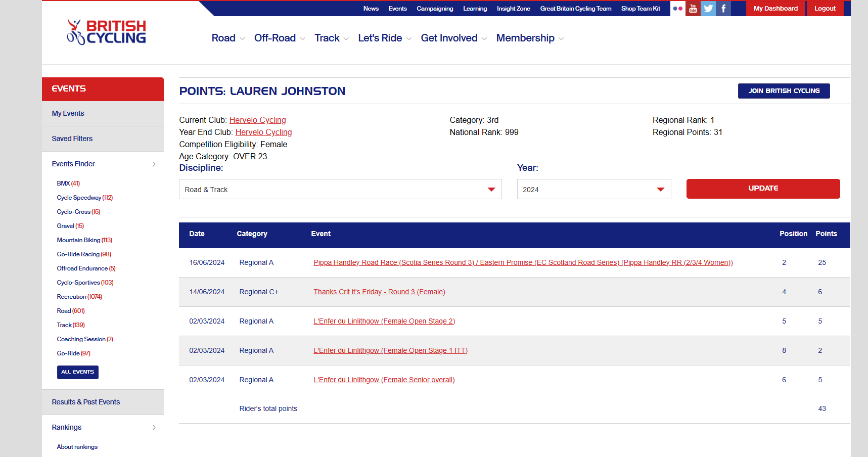The image size is (868, 457).
Task: Select Cycle Speedway (112) events
Action: (x=84, y=198)
